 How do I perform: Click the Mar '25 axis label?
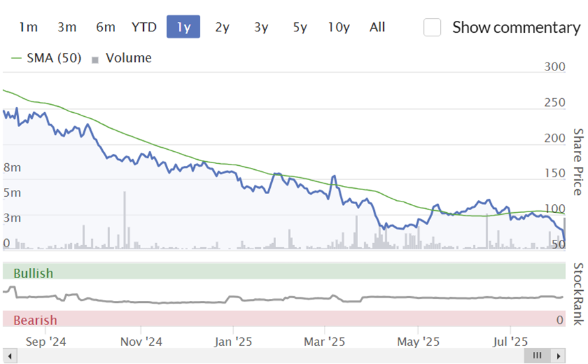[x=325, y=342]
